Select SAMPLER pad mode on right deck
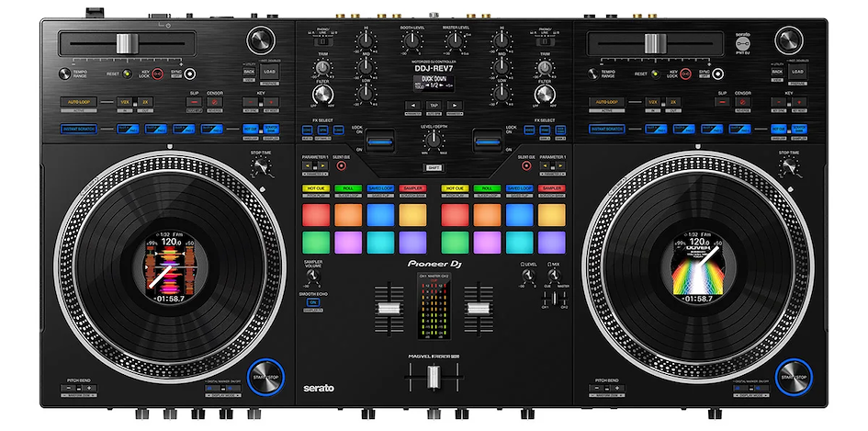The height and width of the screenshot is (431, 868). [x=551, y=188]
